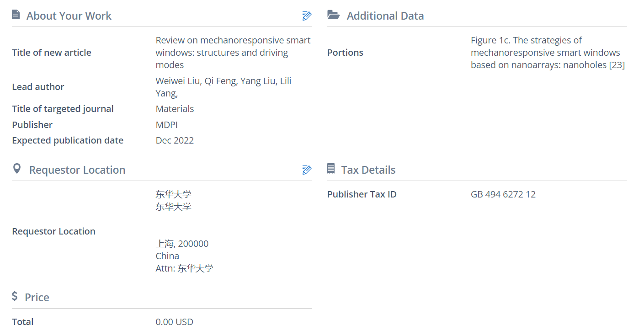Click the Portions text describing Figure 1c
The height and width of the screenshot is (336, 644).
click(547, 53)
